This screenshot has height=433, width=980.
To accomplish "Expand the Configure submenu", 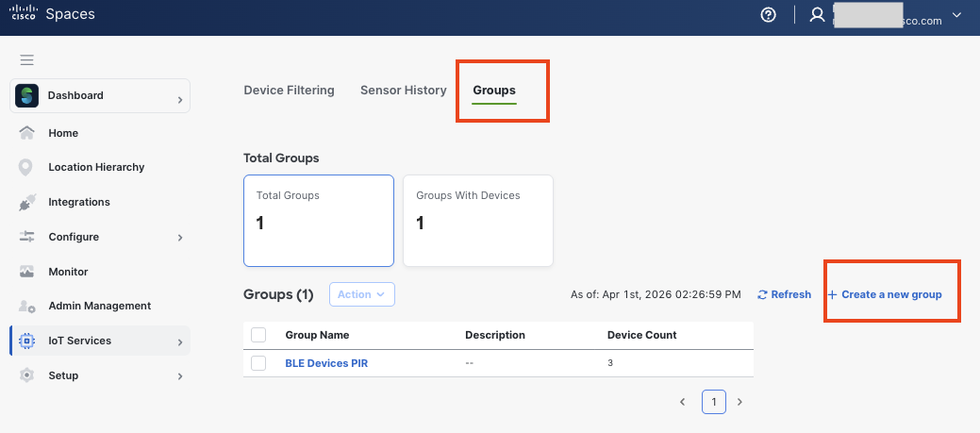I will point(179,238).
